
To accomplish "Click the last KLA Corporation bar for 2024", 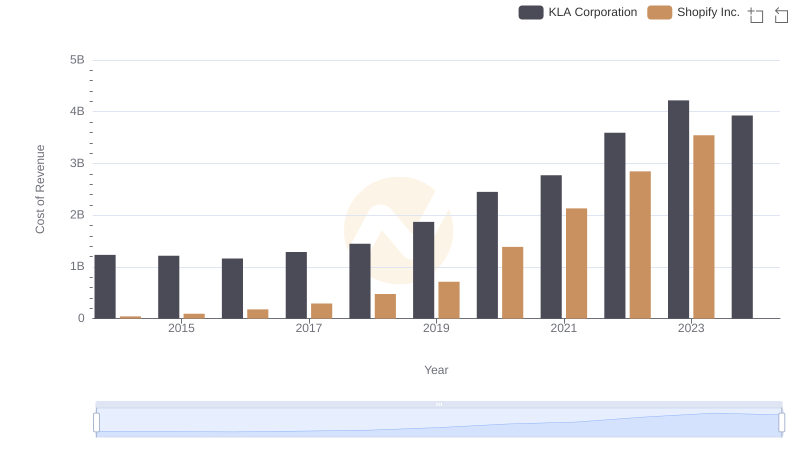I will (742, 217).
